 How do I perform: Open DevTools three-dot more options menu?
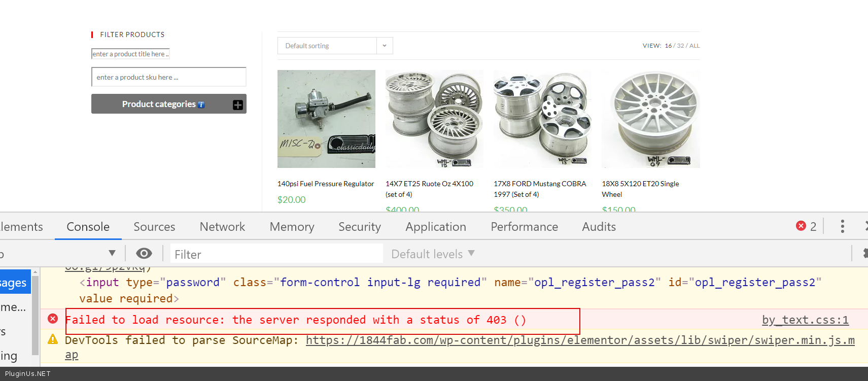[842, 226]
